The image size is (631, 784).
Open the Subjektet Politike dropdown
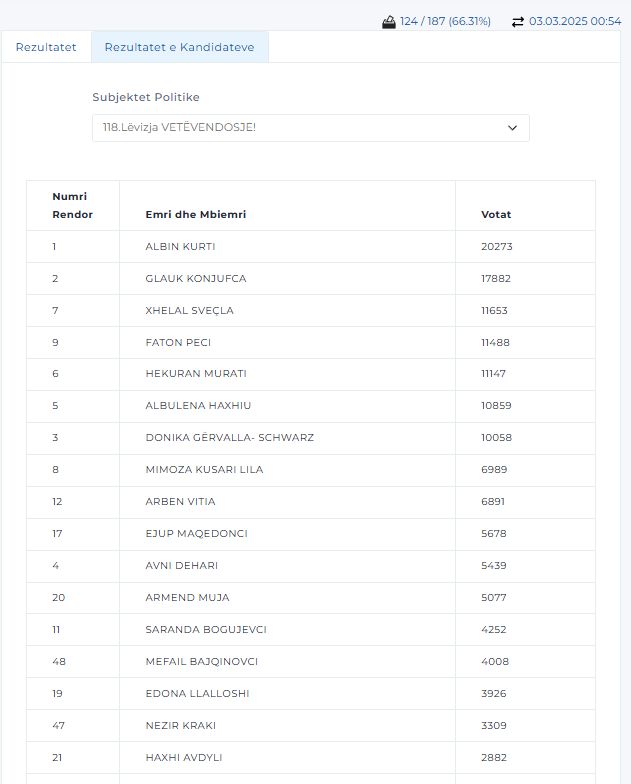pyautogui.click(x=310, y=128)
